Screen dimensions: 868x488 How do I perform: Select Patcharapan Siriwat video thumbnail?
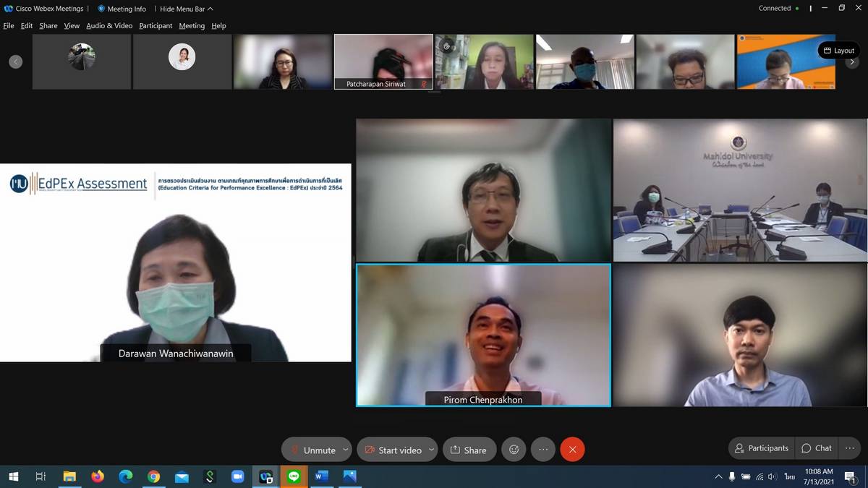coord(383,61)
